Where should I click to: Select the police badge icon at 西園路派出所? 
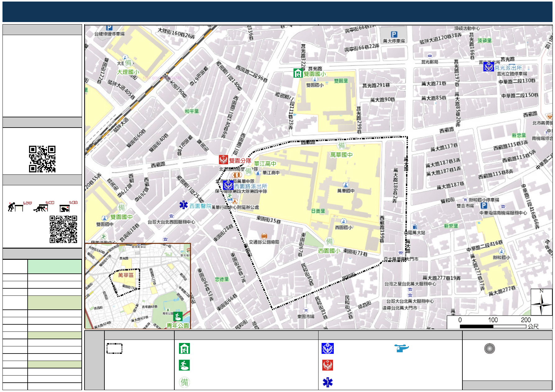point(228,185)
